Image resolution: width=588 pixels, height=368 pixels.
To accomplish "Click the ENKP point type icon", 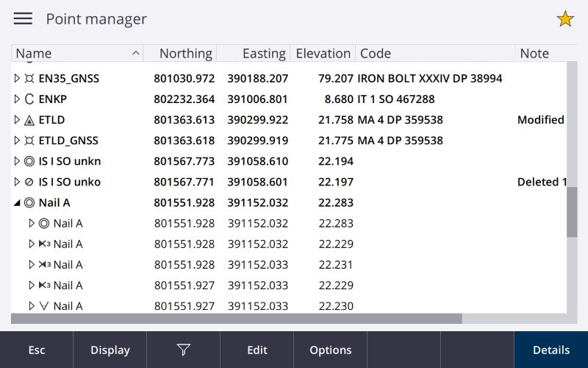I will pyautogui.click(x=29, y=99).
